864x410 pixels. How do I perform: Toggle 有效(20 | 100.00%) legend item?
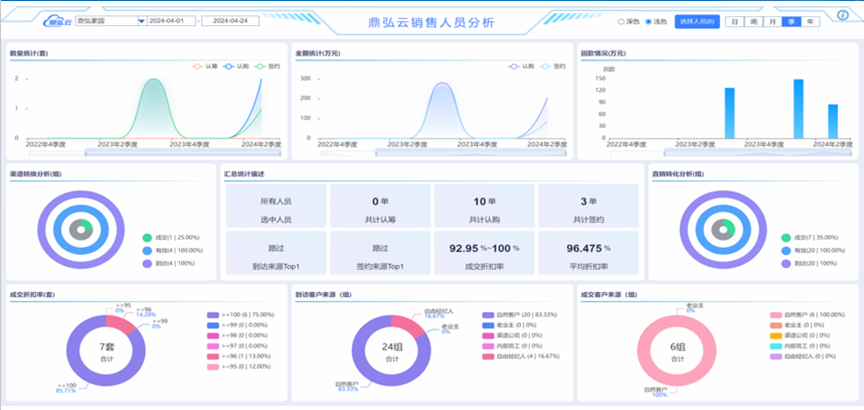click(813, 251)
